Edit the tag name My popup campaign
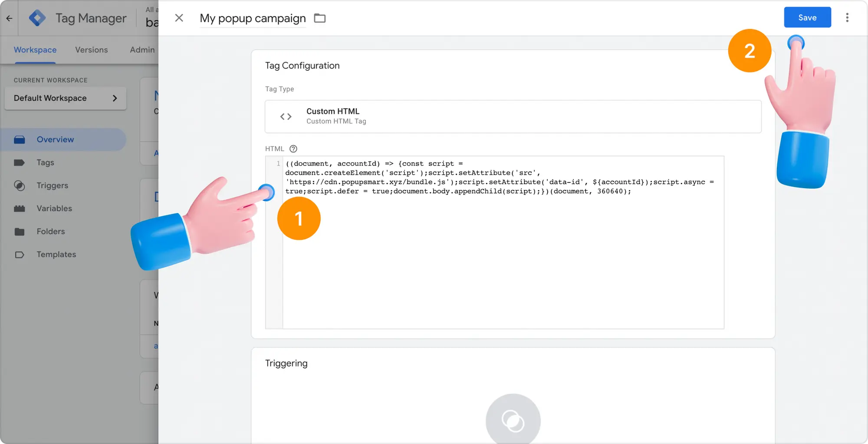This screenshot has width=868, height=444. 253,18
